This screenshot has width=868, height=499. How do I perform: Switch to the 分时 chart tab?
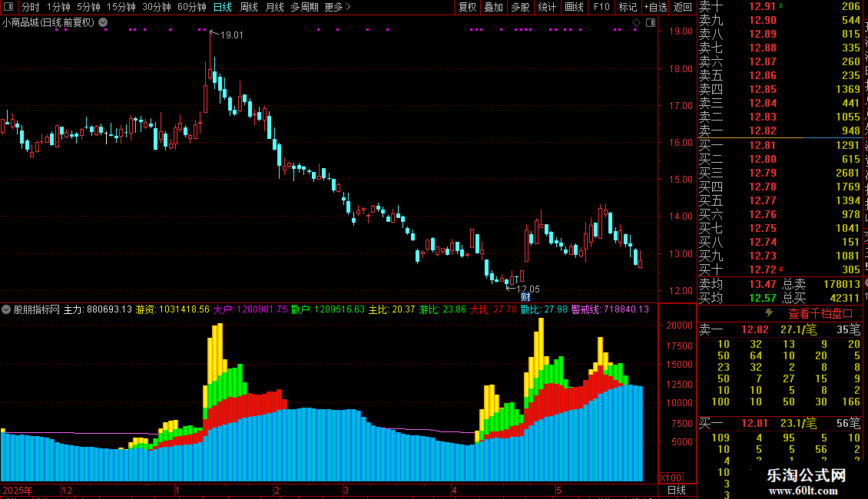pos(31,7)
